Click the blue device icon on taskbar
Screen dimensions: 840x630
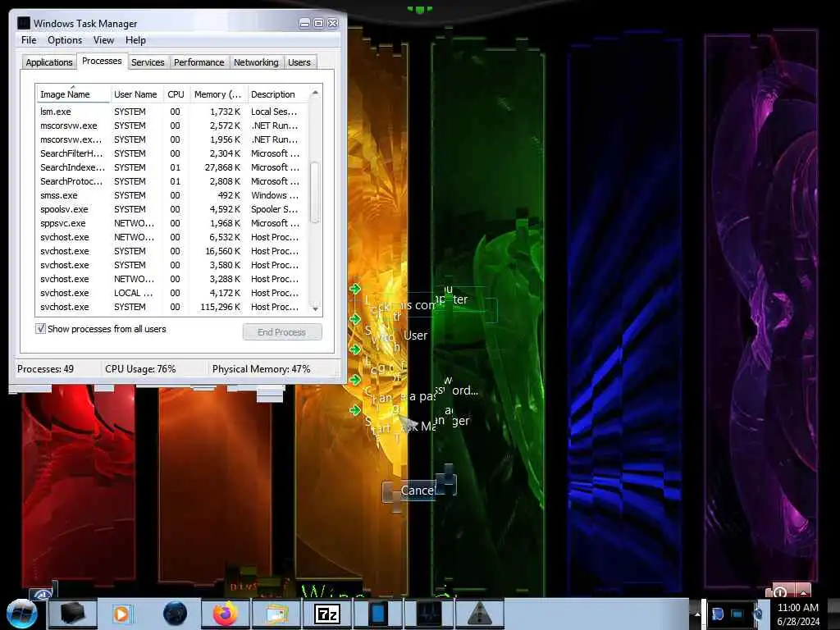[377, 614]
